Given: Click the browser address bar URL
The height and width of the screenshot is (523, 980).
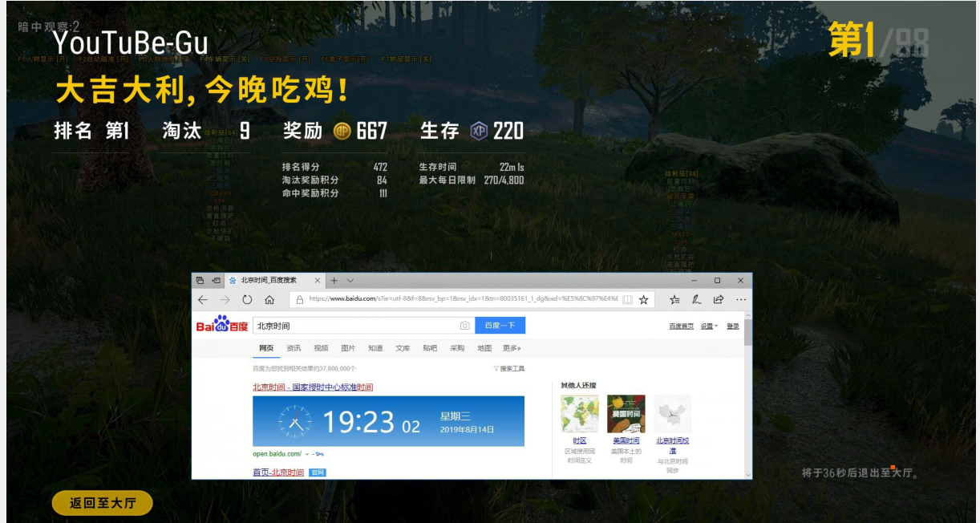Looking at the screenshot, I should click(x=463, y=299).
